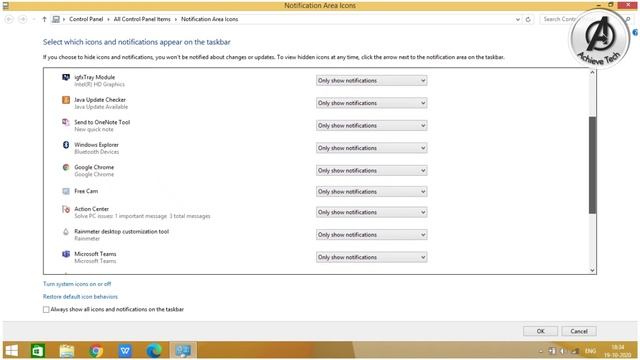Open the green Store app in taskbar
Viewport: 640px width, 360px height.
[x=38, y=351]
